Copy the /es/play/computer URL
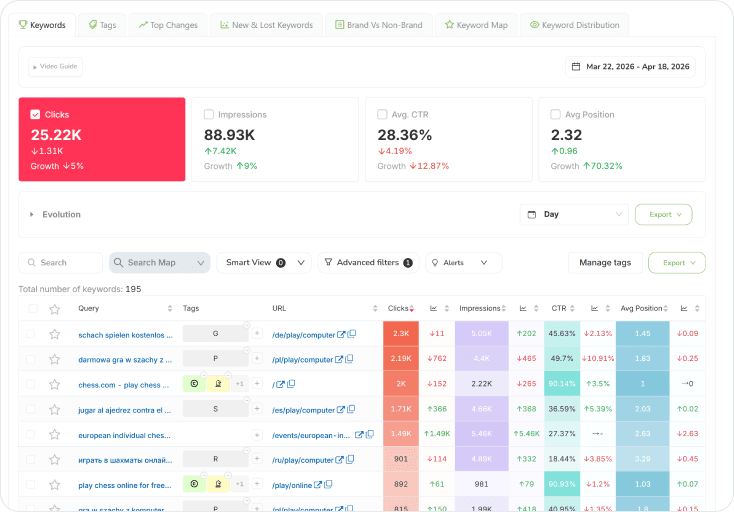Image resolution: width=734 pixels, height=512 pixels. (x=351, y=409)
